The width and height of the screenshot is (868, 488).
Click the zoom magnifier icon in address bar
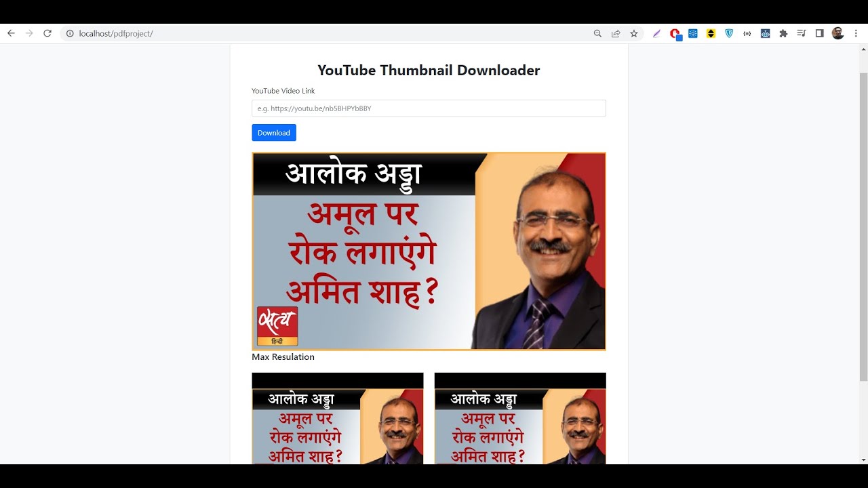click(597, 33)
